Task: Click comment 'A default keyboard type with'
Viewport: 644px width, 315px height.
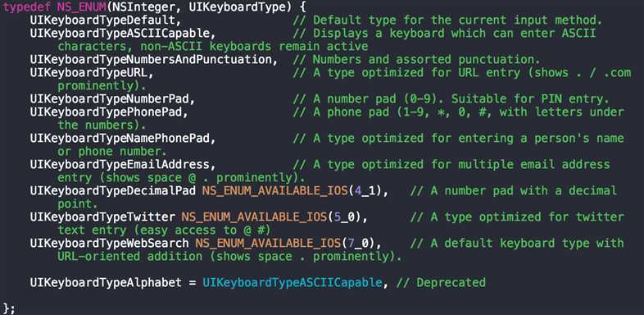Action: [527, 243]
